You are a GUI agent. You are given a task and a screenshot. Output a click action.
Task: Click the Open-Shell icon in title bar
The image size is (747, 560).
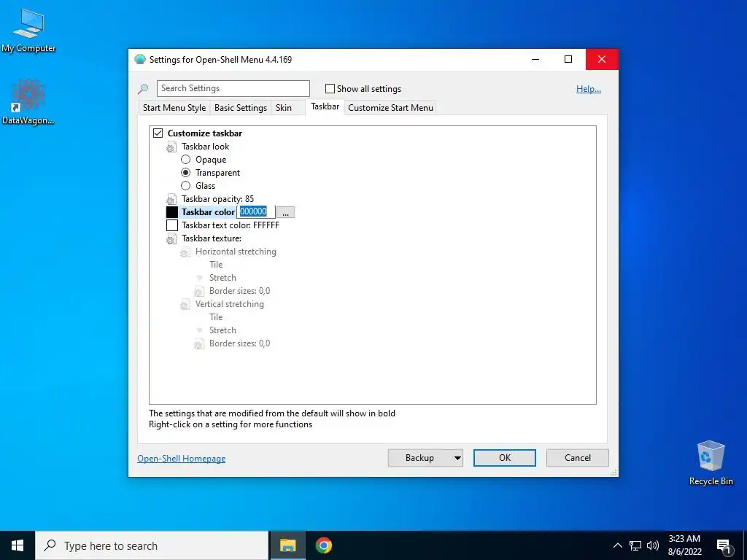click(x=139, y=60)
